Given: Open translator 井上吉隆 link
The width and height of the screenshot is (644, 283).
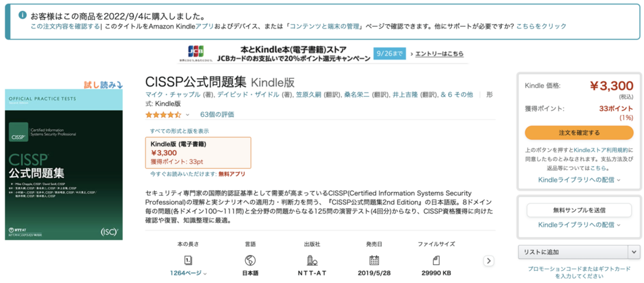Looking at the screenshot, I should 405,94.
